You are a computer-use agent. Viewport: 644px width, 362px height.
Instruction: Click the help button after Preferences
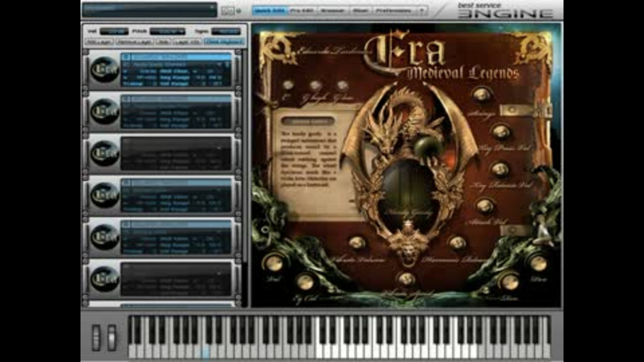(x=422, y=11)
